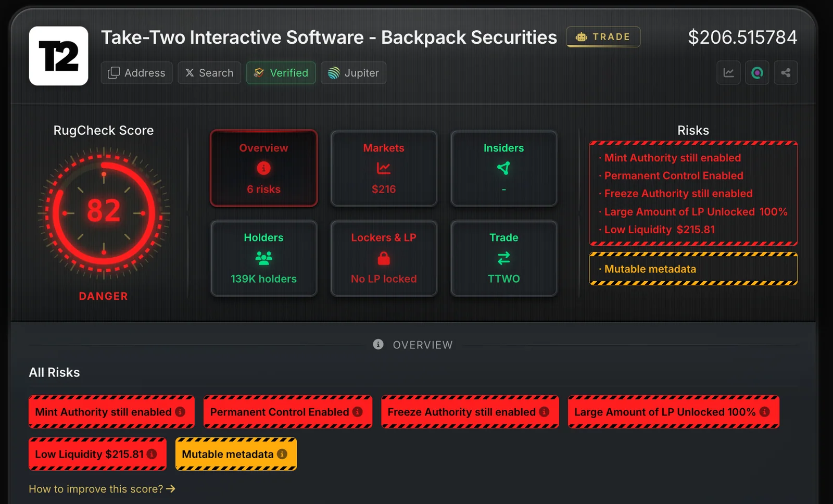
Task: Click info icon on Low Liquidity badge
Action: pyautogui.click(x=152, y=454)
